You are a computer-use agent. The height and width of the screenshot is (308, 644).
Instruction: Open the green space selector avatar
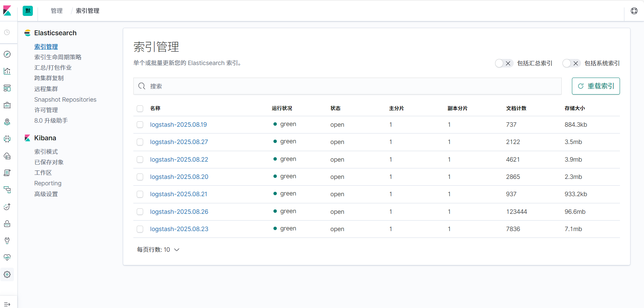coord(28,11)
